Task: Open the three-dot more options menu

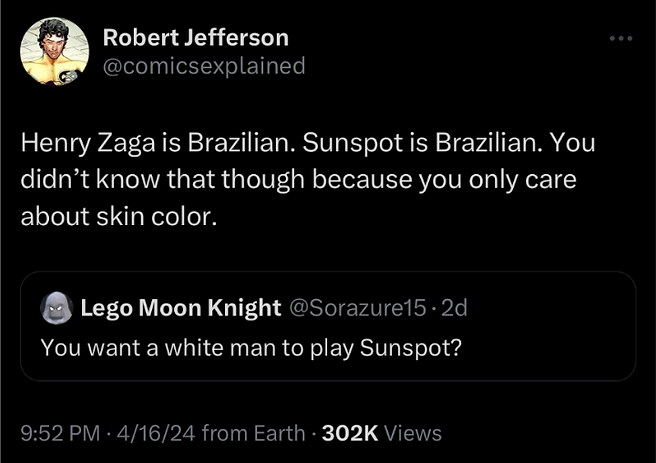Action: click(621, 39)
